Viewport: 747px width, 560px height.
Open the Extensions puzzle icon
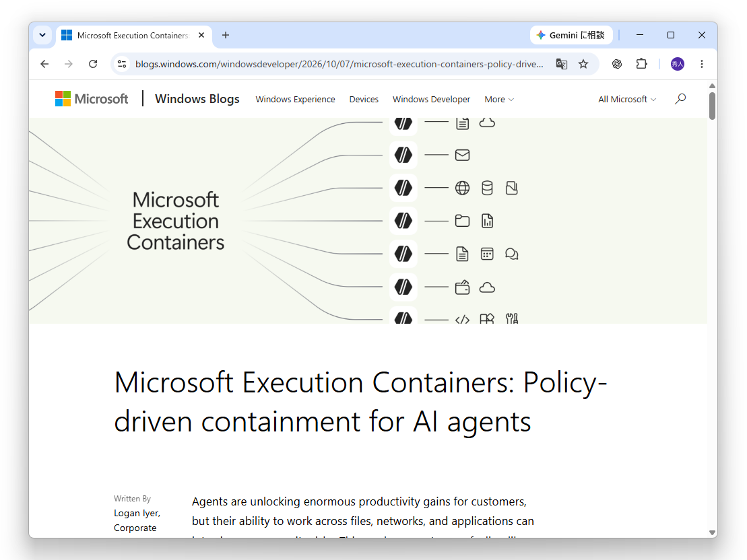click(642, 64)
